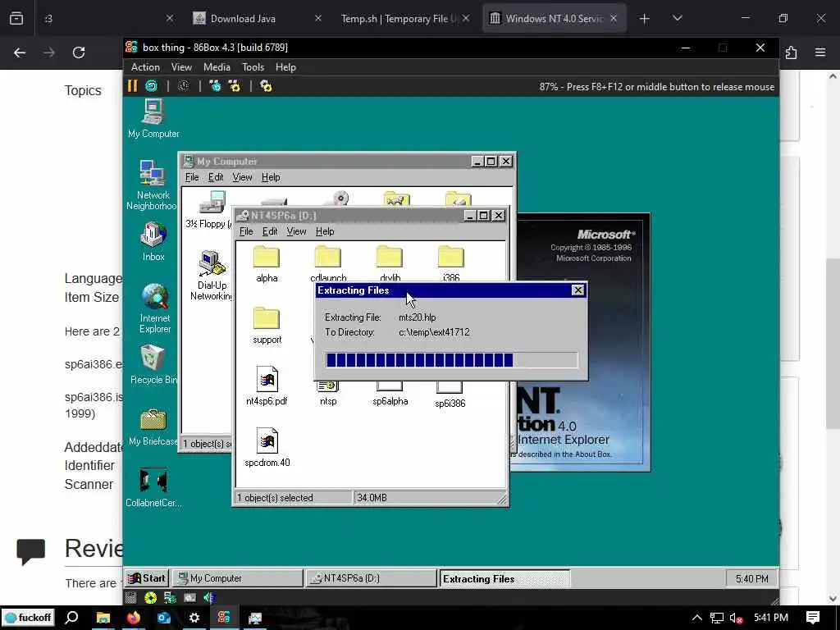Viewport: 840px width, 630px height.
Task: Select the ntsp file
Action: click(328, 394)
